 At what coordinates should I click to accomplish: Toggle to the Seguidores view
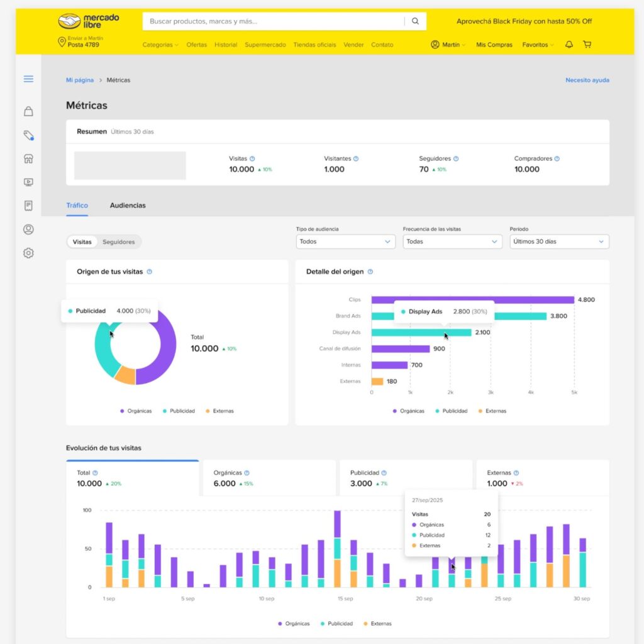[x=119, y=241]
